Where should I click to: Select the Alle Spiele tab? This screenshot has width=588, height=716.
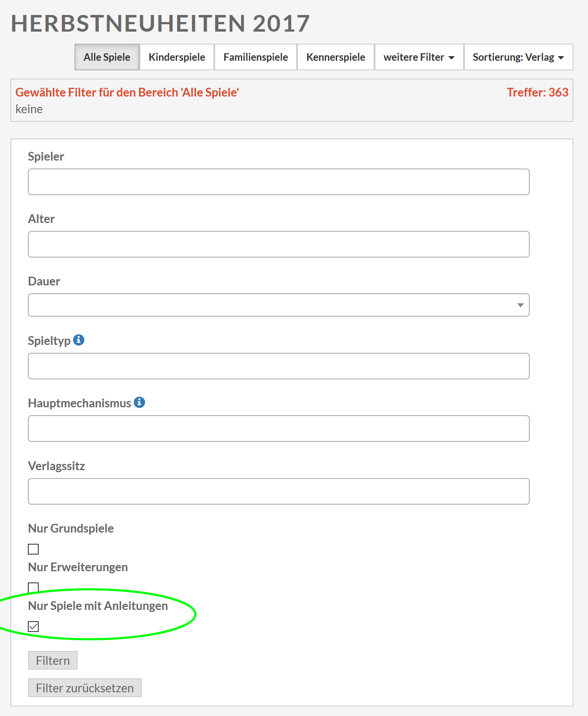click(107, 57)
